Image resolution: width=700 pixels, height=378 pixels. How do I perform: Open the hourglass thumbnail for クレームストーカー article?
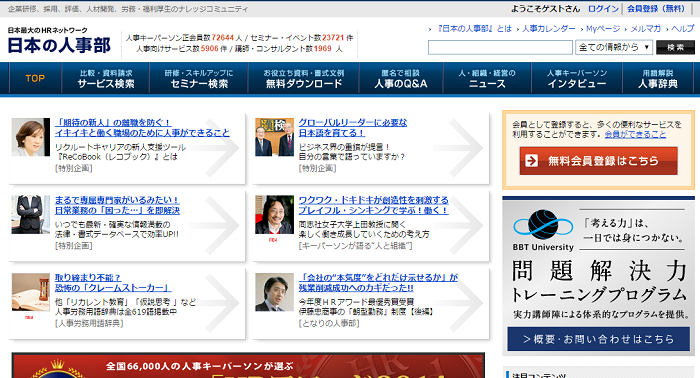coord(31,292)
